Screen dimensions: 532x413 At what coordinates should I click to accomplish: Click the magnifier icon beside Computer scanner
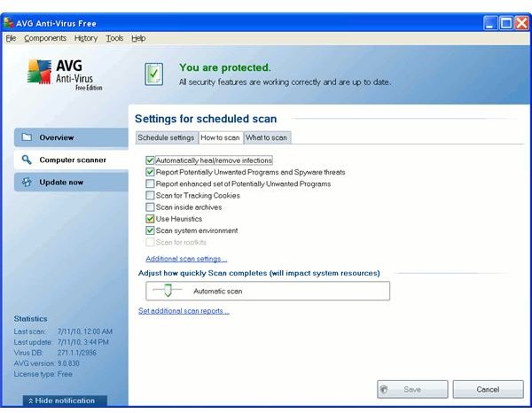pos(27,160)
